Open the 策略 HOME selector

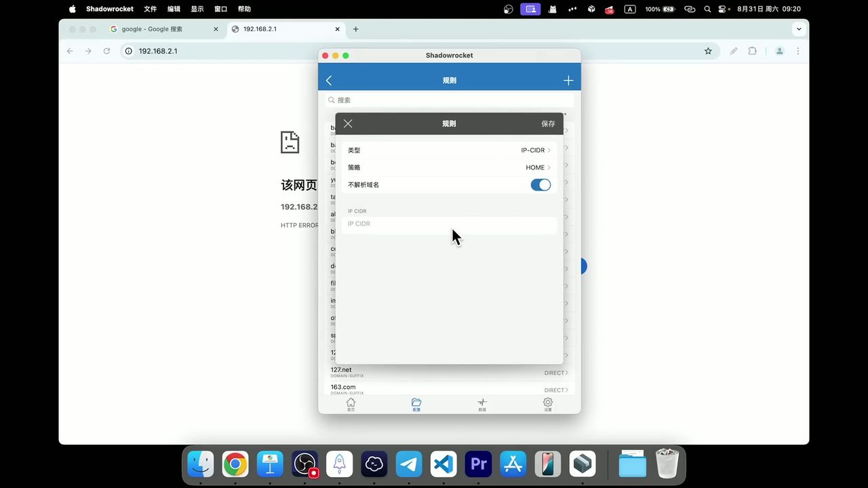(x=535, y=167)
